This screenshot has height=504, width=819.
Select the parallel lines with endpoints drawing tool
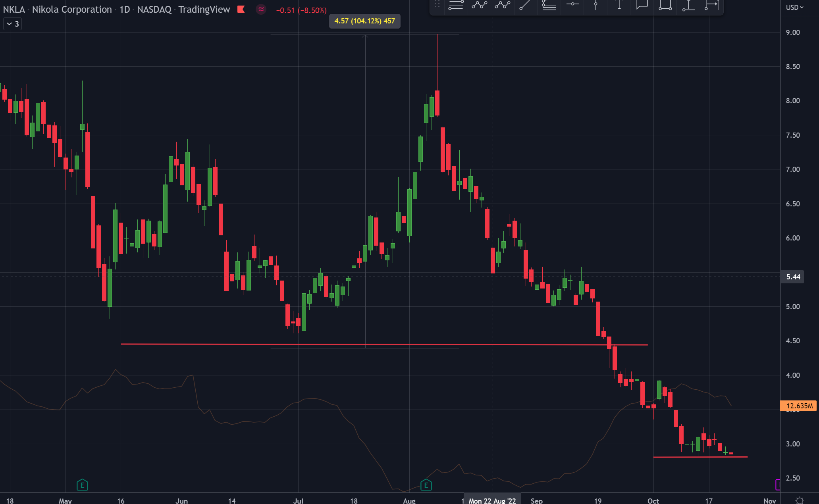coord(456,5)
